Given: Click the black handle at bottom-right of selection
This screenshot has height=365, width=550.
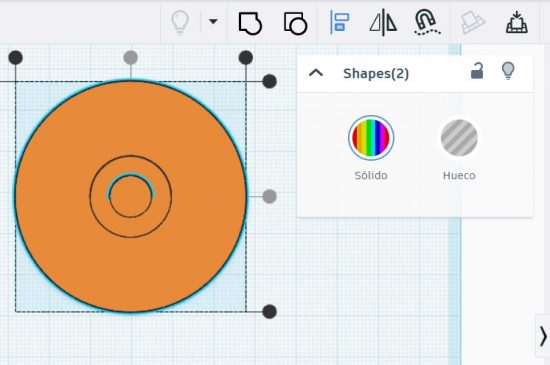Looking at the screenshot, I should pyautogui.click(x=269, y=312).
